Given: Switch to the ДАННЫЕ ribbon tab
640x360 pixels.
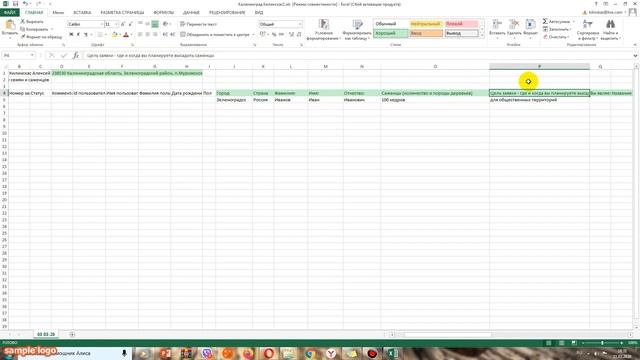Looking at the screenshot, I should tap(191, 12).
